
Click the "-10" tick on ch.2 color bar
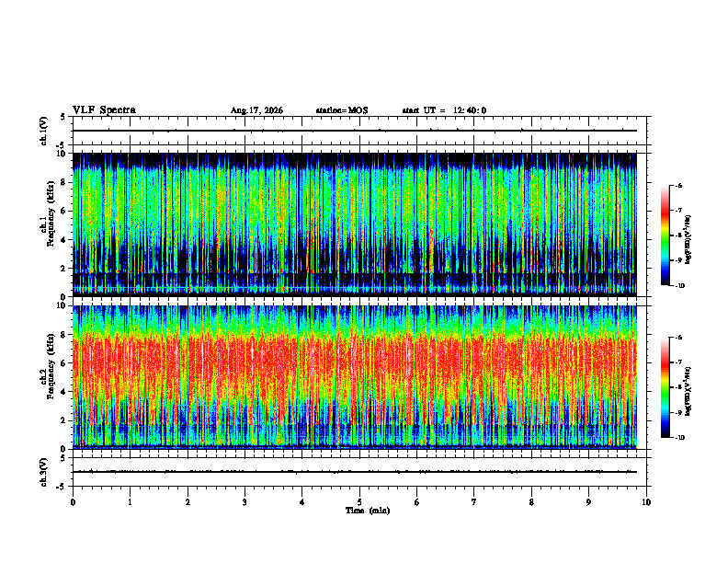pyautogui.click(x=679, y=438)
